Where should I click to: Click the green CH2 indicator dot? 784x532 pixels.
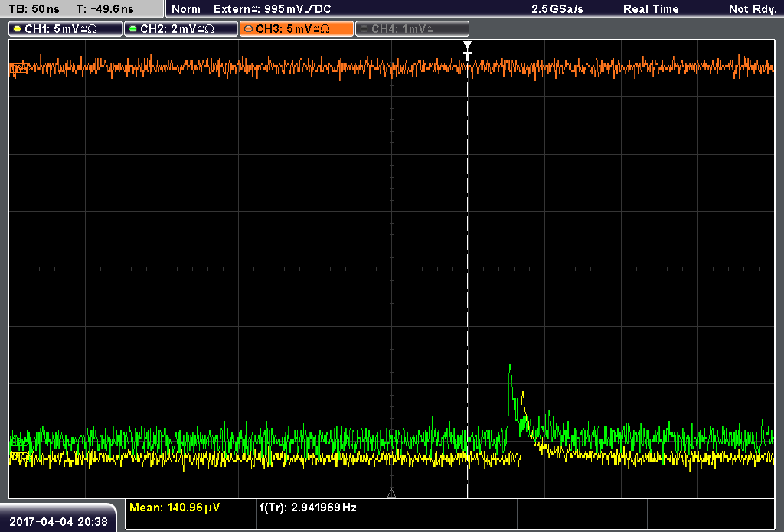tap(133, 29)
